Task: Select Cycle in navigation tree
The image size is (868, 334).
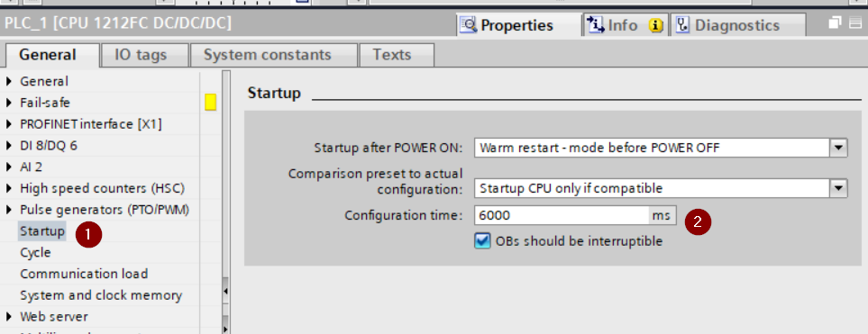Action: [35, 253]
